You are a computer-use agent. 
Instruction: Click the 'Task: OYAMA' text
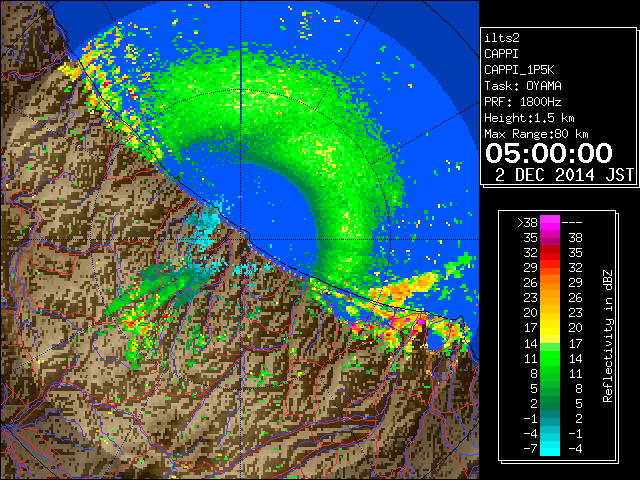point(522,86)
